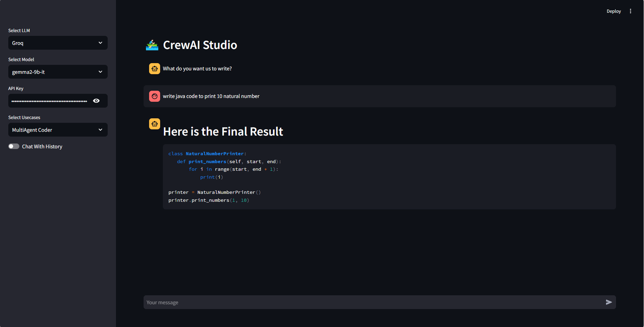Click the robot avatar beside "What do you want us to write?"
The width and height of the screenshot is (644, 327).
pos(154,68)
